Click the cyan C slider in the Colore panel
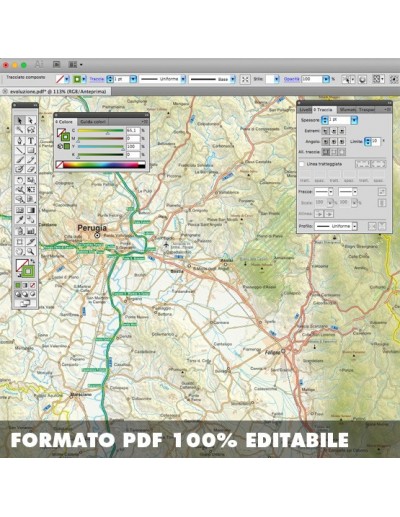 pos(101,131)
